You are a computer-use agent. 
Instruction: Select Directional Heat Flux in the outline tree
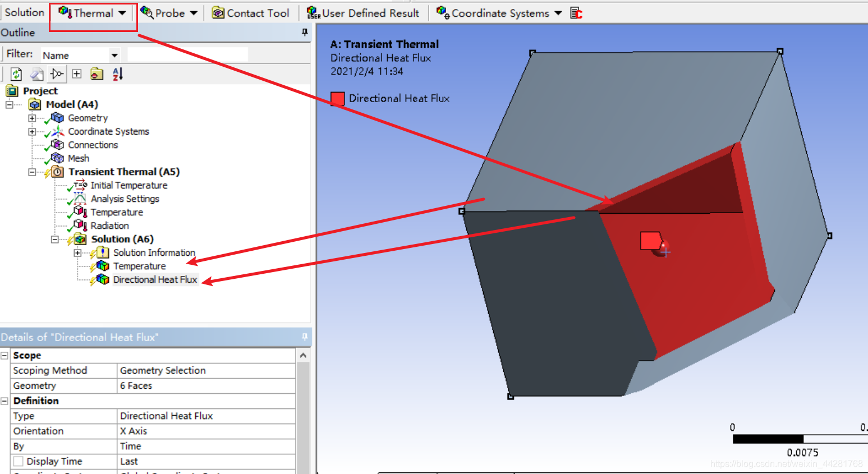tap(155, 279)
